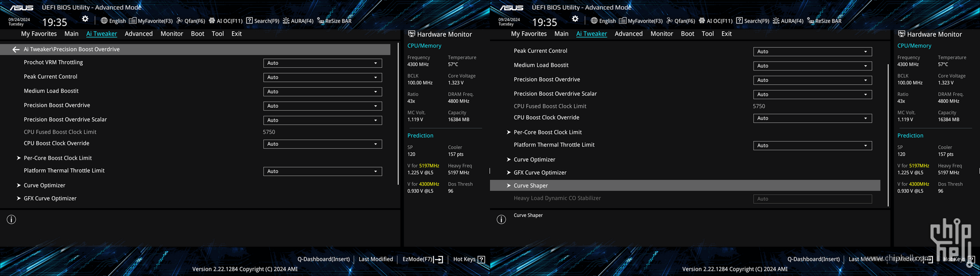Open Qfan(F6) fan control in right BIOS screen
Screen dimensions: 980x276
(x=680, y=21)
